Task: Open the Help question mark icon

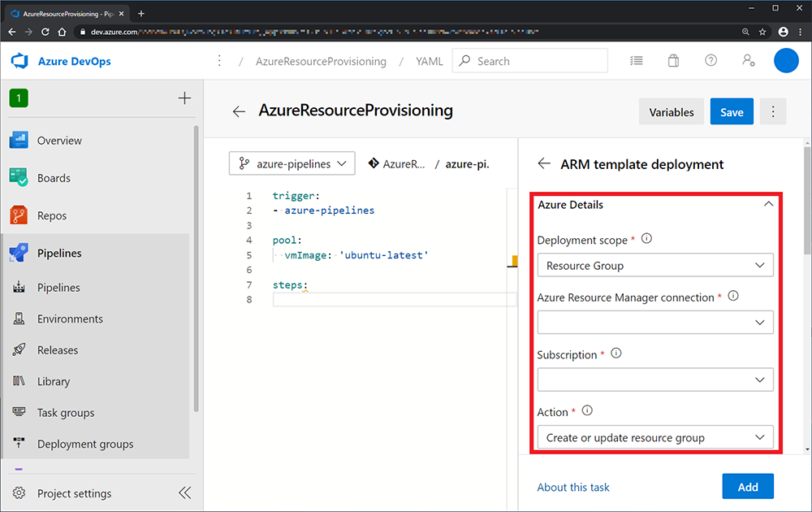Action: [711, 61]
